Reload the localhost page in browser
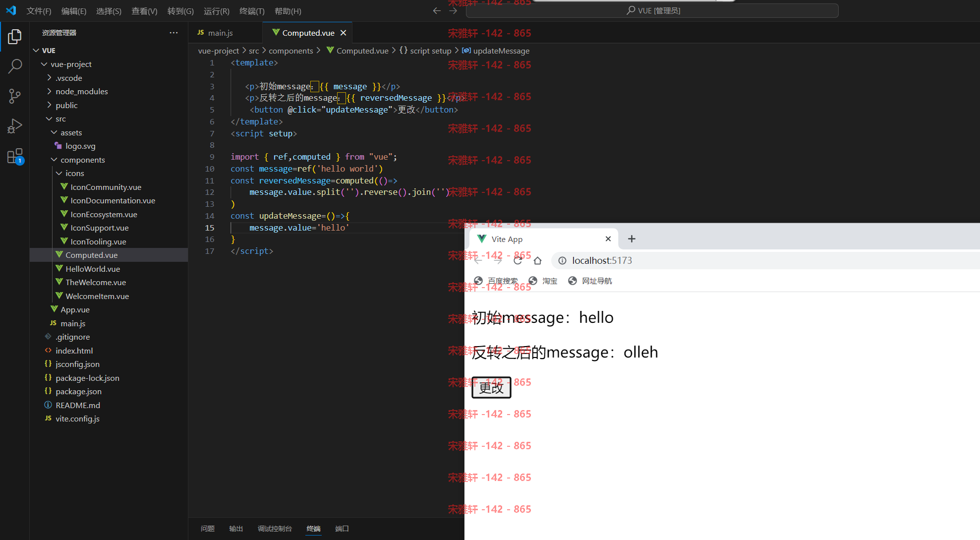Image resolution: width=980 pixels, height=540 pixels. pos(518,260)
